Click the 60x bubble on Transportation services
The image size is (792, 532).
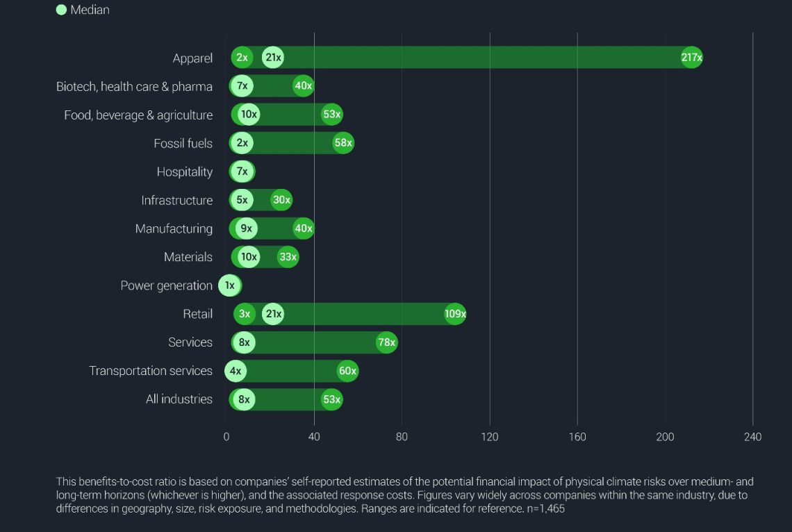pyautogui.click(x=347, y=371)
